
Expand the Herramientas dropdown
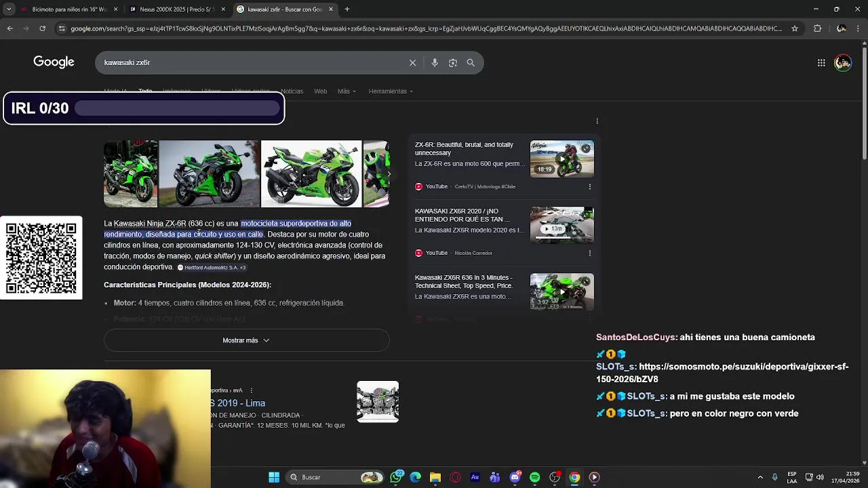(391, 91)
